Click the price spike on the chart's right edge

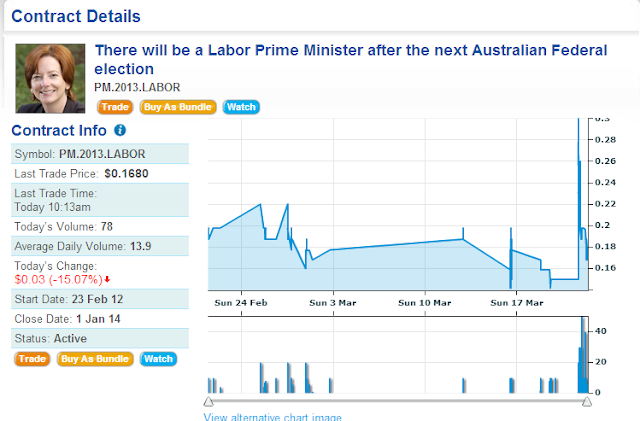[579, 160]
